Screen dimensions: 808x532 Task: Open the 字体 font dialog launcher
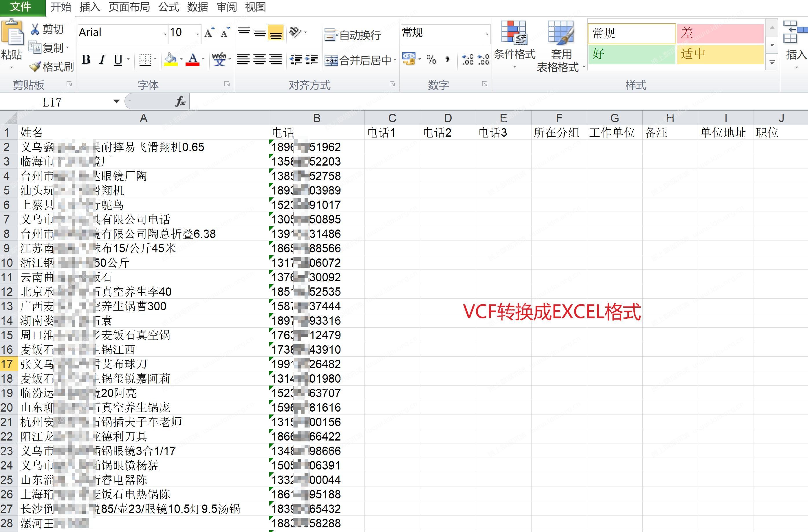click(227, 84)
